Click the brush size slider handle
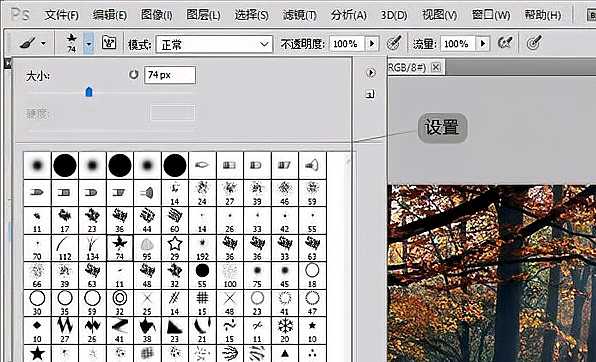This screenshot has height=362, width=596. (89, 92)
